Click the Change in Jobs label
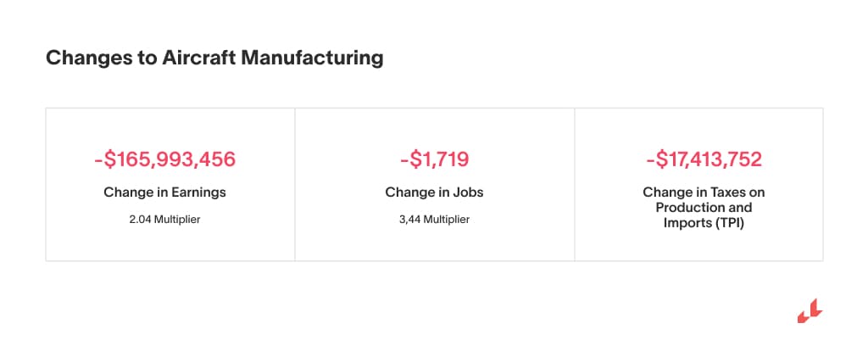This screenshot has height=357, width=868. point(434,192)
